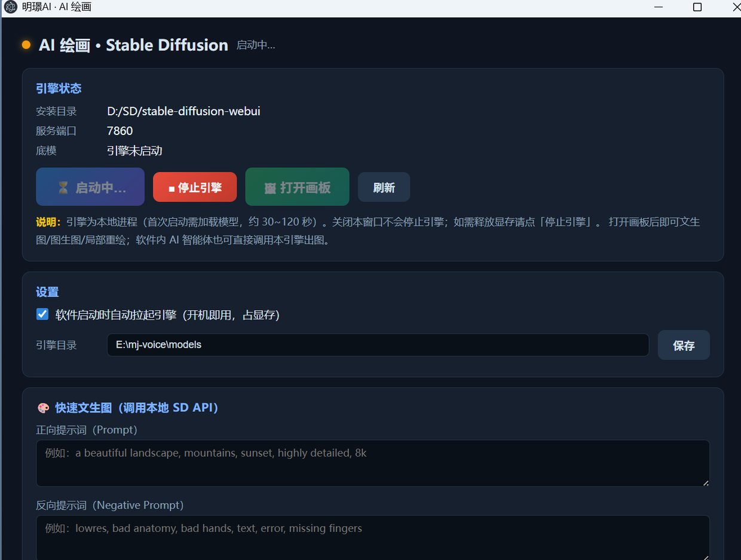Click the 说明 note label
This screenshot has width=741, height=560.
point(48,222)
